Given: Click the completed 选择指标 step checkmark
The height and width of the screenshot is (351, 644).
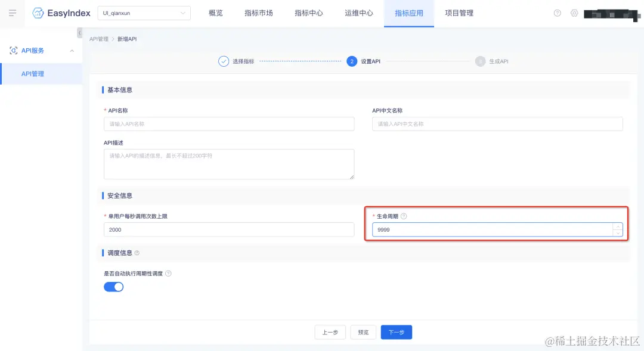Looking at the screenshot, I should [x=224, y=61].
